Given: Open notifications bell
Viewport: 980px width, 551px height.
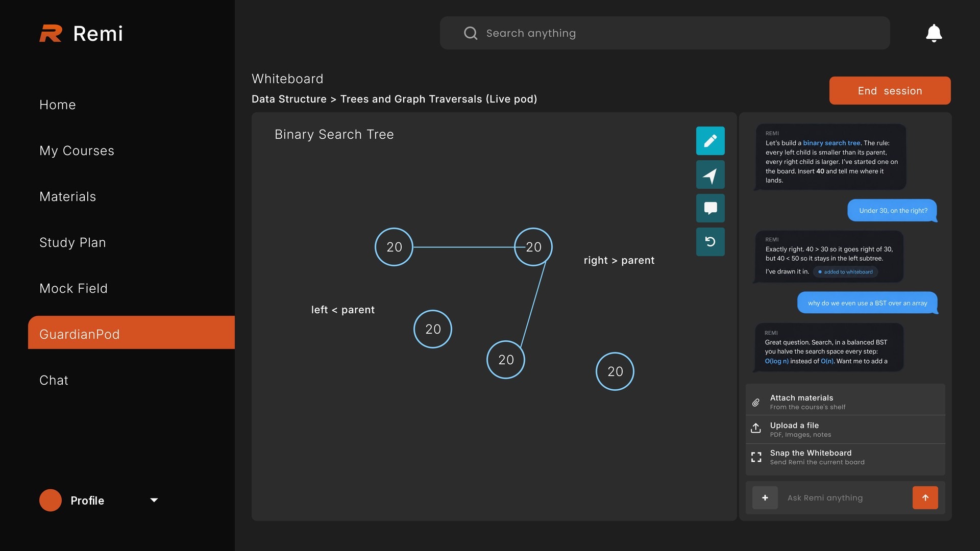Looking at the screenshot, I should [934, 33].
